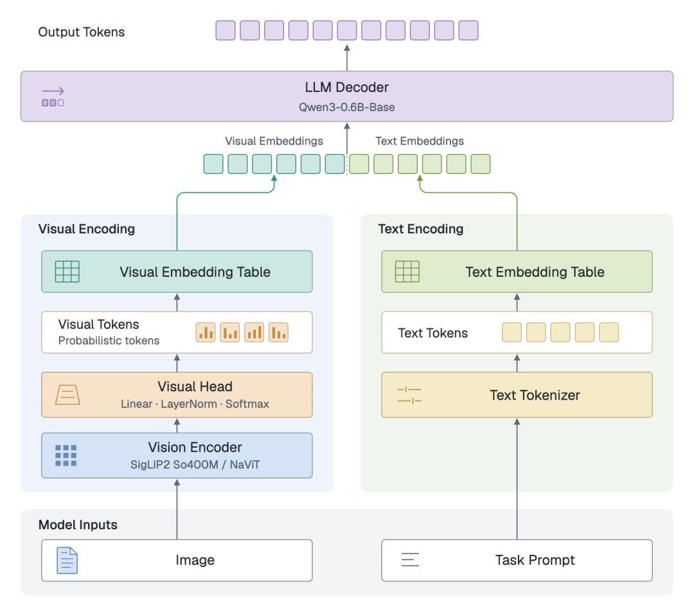Select the Visual Embedding Table grid icon

67,271
